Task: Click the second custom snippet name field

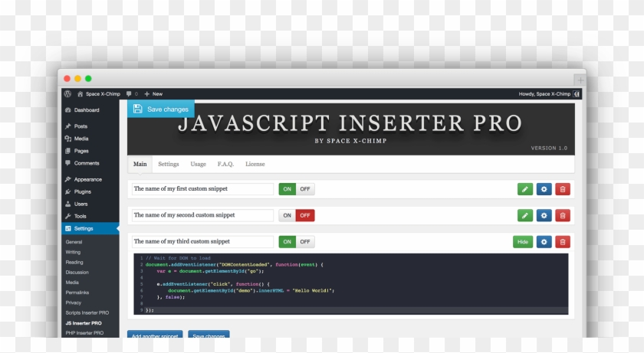Action: click(x=202, y=215)
